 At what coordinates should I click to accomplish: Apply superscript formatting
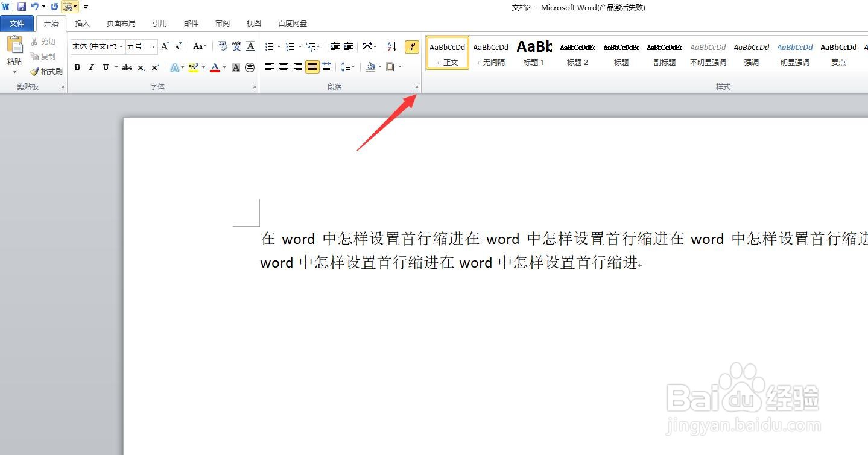click(x=154, y=67)
